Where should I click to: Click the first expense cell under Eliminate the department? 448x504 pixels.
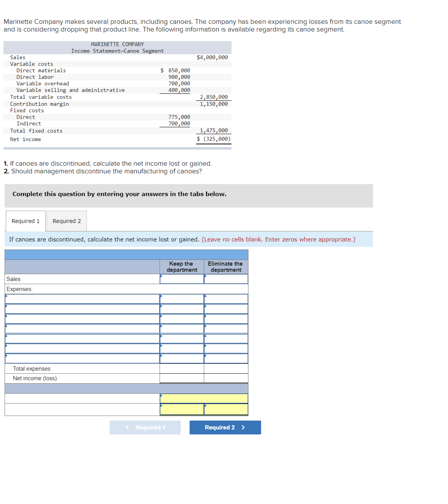[x=225, y=299]
